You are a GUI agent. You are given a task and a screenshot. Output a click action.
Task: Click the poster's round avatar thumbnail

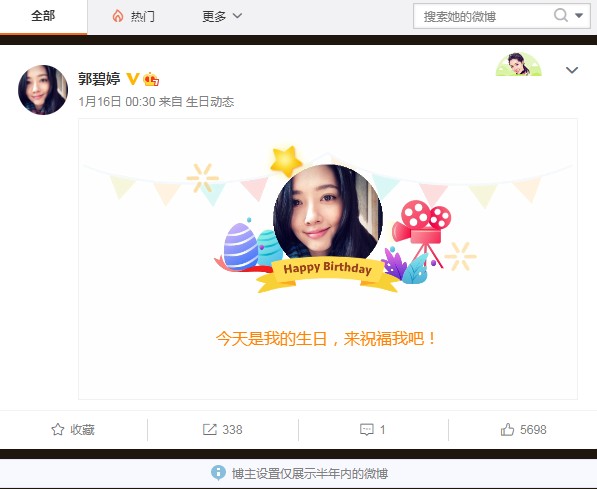point(43,90)
